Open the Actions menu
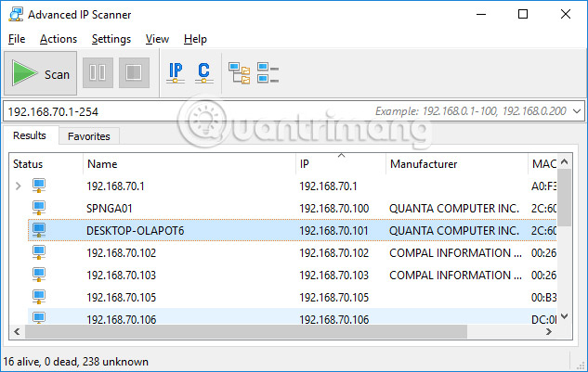The width and height of the screenshot is (588, 372). click(x=58, y=39)
